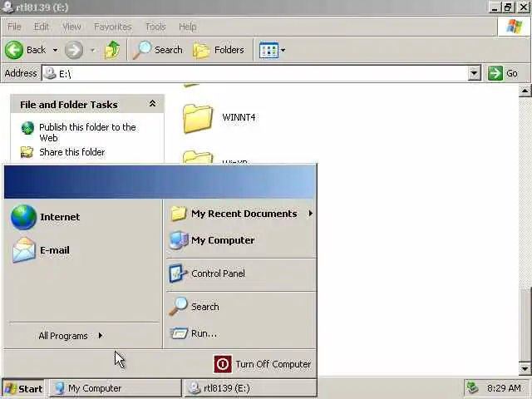Click the WINNT4 folder name

239,117
